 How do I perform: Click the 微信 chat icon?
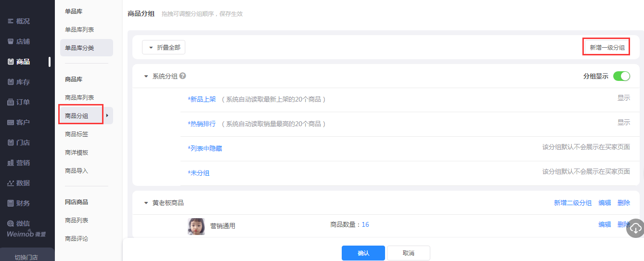11,223
